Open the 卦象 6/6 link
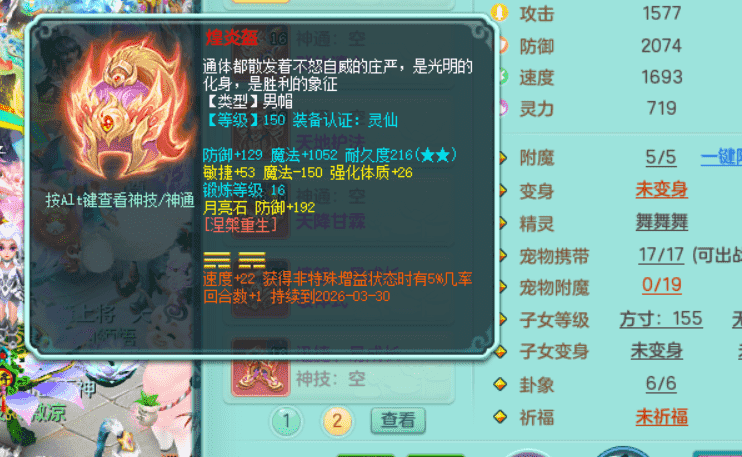Screen dimensions: 742x457 [661, 384]
